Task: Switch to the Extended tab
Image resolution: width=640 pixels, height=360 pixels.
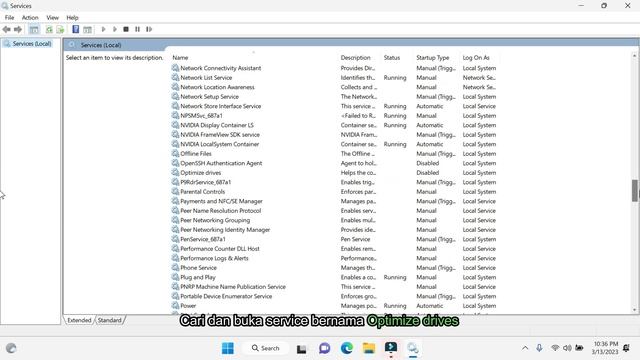Action: click(x=79, y=320)
